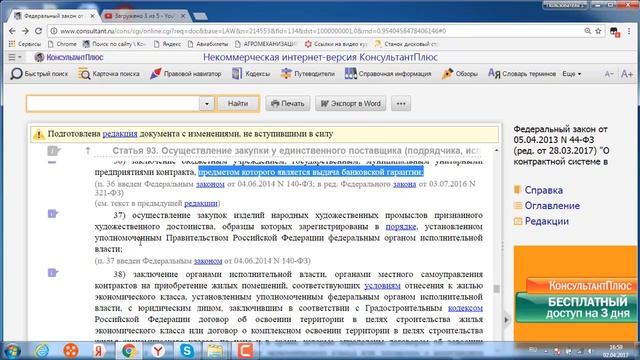Click the Найти button
This screenshot has width=640, height=360.
pos(238,104)
